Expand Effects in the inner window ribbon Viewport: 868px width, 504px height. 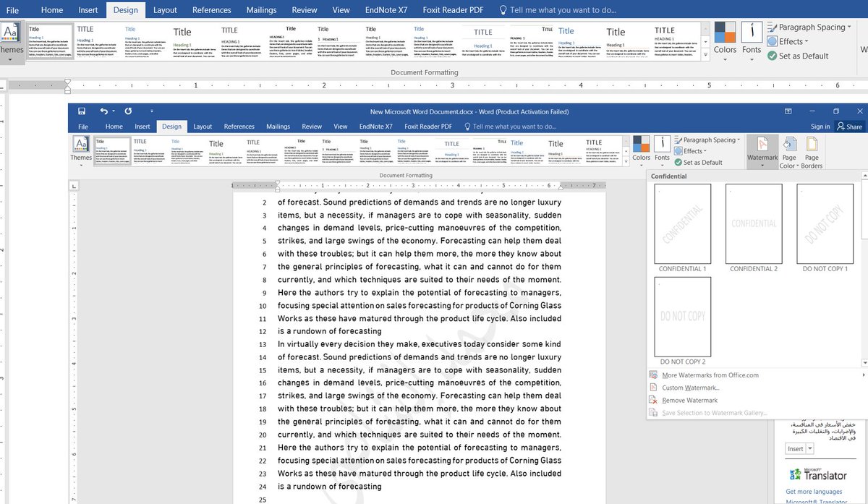pyautogui.click(x=690, y=151)
